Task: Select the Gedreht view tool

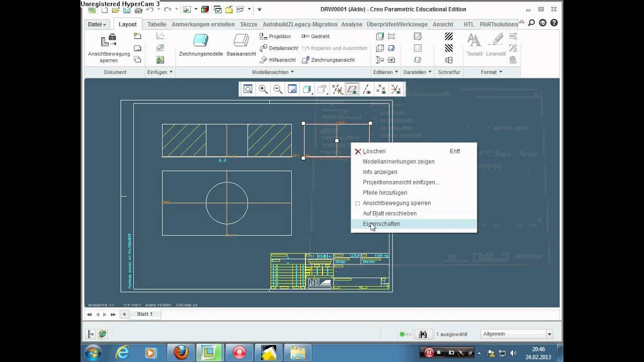Action: tap(315, 36)
